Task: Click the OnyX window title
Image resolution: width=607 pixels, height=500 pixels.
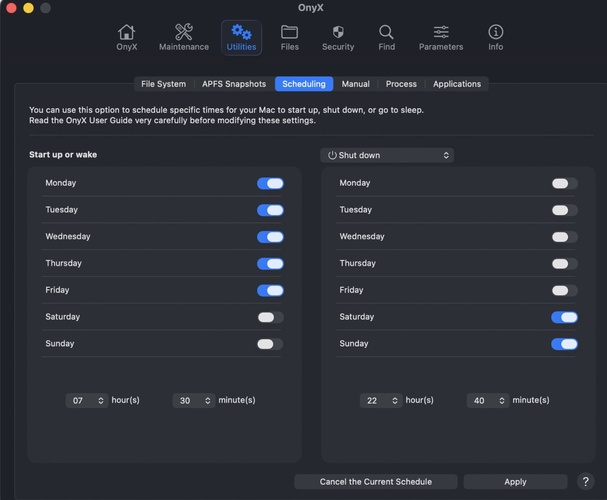Action: point(310,8)
